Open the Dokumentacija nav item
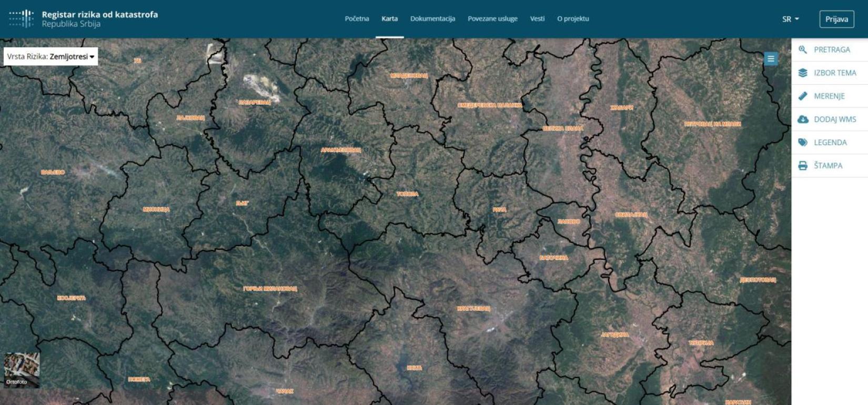Viewport: 868px width, 405px height. coord(432,18)
